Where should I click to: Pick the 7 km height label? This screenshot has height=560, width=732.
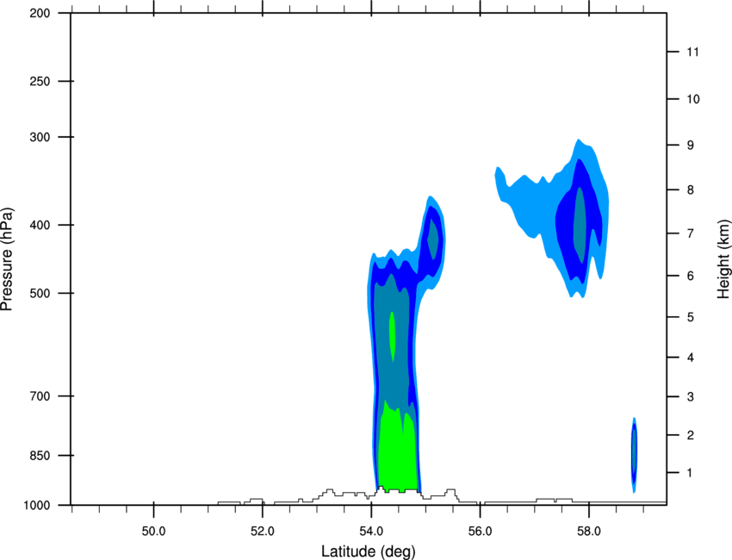click(691, 233)
